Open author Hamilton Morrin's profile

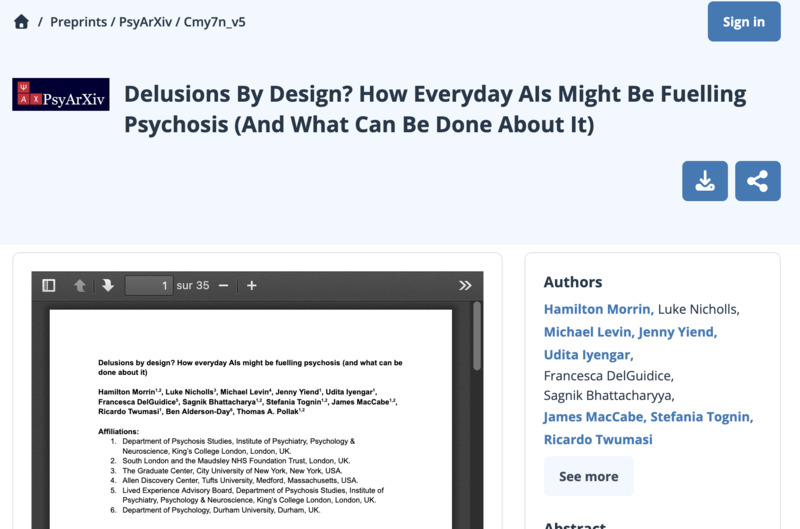pyautogui.click(x=598, y=309)
